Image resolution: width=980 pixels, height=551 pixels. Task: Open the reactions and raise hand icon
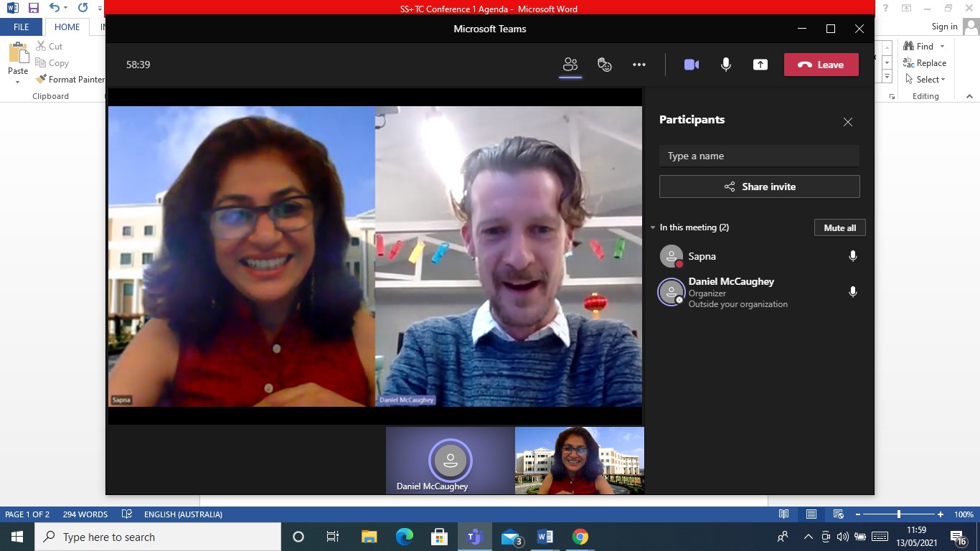pos(605,65)
